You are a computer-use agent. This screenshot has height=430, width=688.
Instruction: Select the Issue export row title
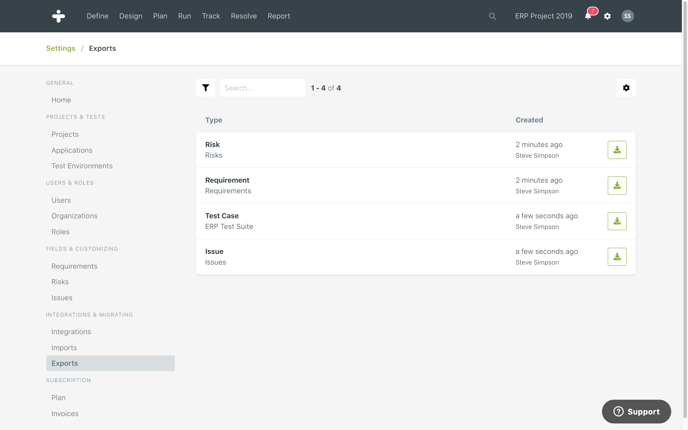click(214, 251)
